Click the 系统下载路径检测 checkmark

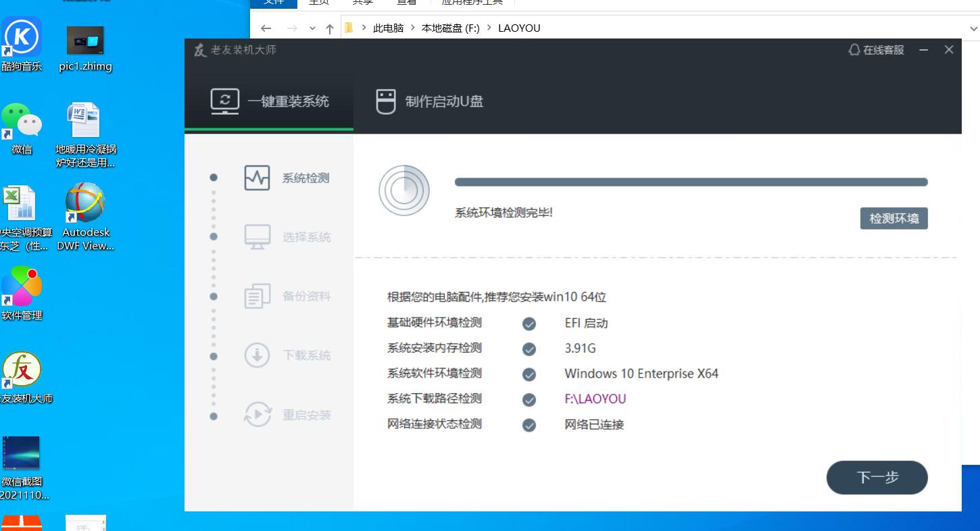pyautogui.click(x=529, y=399)
